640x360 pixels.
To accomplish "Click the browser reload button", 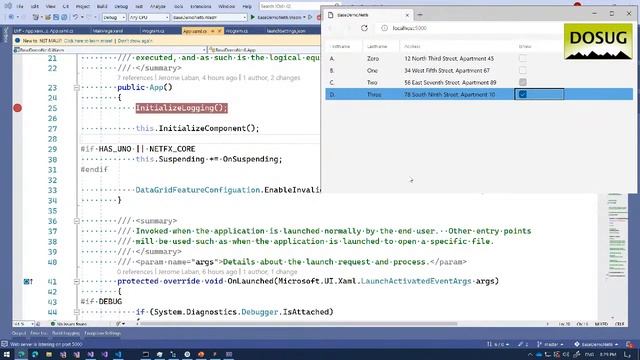I will tap(364, 28).
